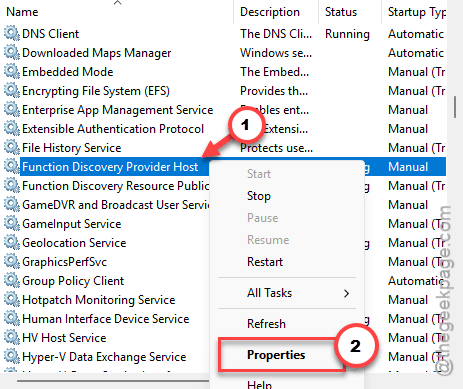Open Properties from the context menu
Image resolution: width=463 pixels, height=389 pixels.
click(x=276, y=355)
